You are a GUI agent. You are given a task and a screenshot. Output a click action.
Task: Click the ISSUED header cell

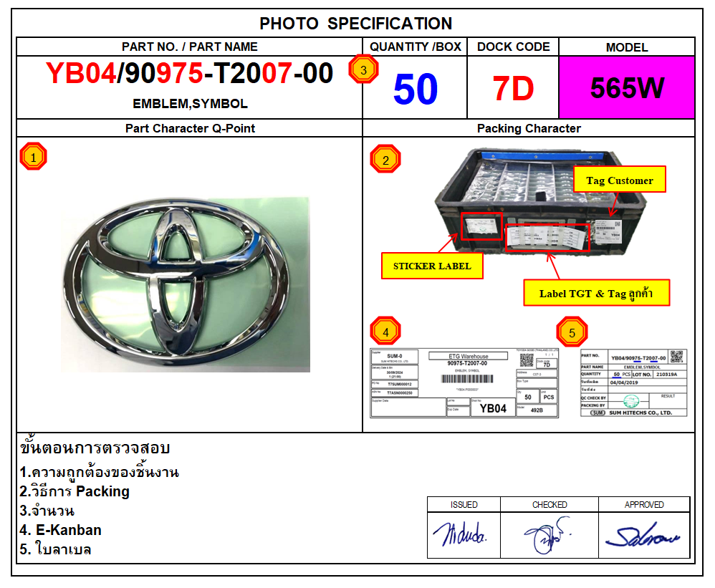click(x=464, y=505)
